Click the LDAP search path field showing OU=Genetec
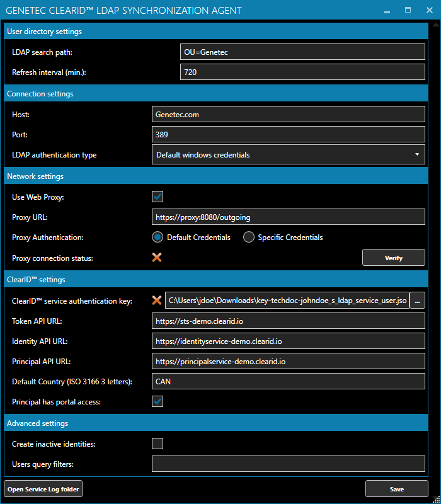 click(x=302, y=52)
